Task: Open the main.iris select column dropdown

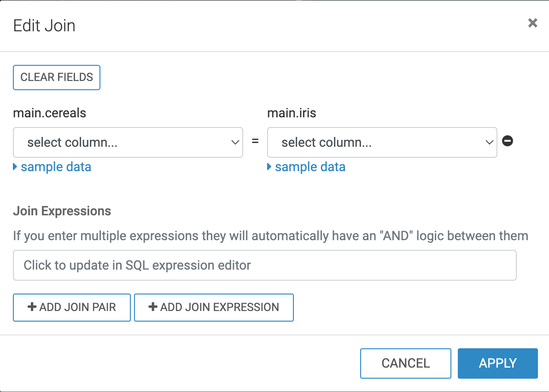Action: click(382, 143)
